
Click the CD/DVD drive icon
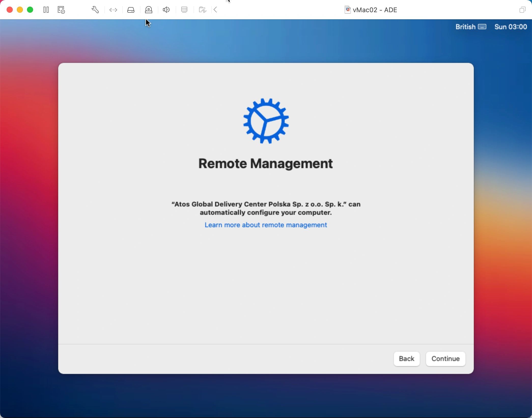[x=149, y=10]
